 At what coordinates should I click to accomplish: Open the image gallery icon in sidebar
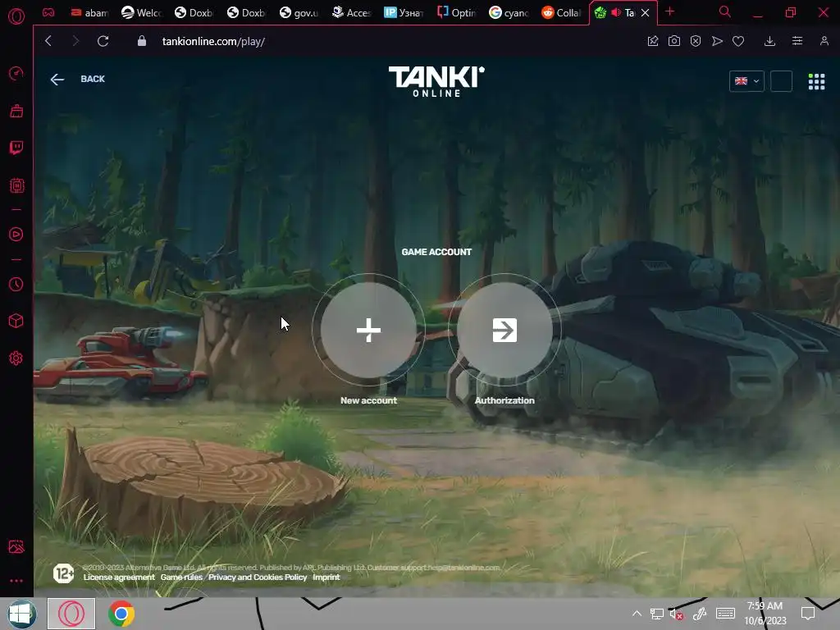click(16, 546)
